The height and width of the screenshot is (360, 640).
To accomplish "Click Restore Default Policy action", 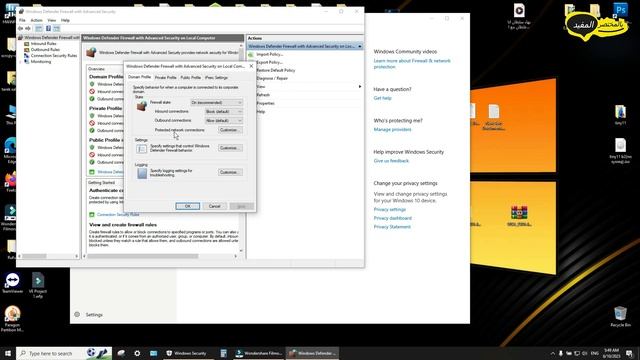I will [276, 70].
